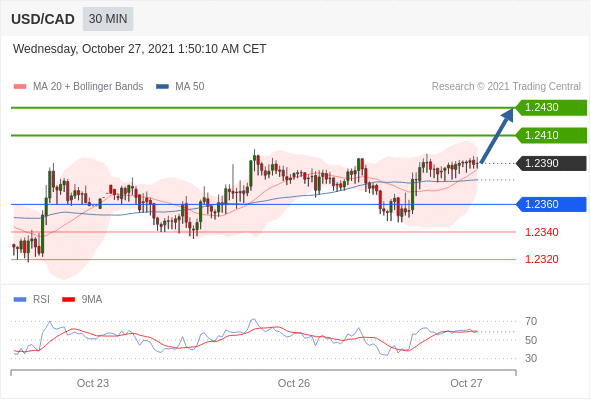Toggle the MA 50 legend entry
Image resolution: width=590 pixels, height=400 pixels.
180,87
